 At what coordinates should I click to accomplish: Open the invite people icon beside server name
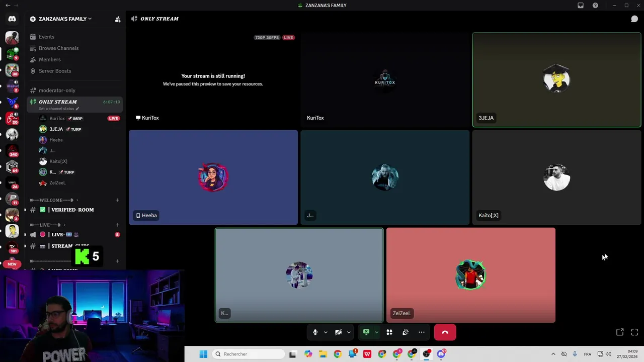tap(118, 19)
